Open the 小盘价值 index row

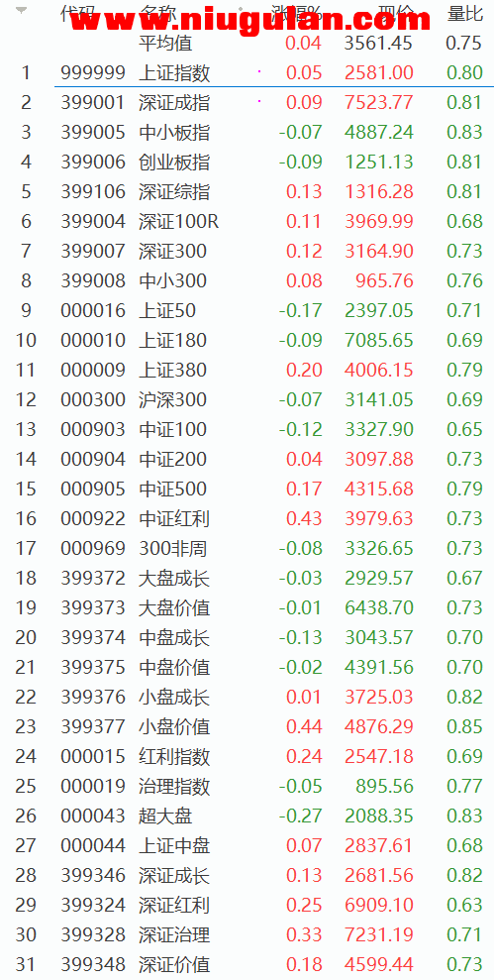(x=247, y=726)
